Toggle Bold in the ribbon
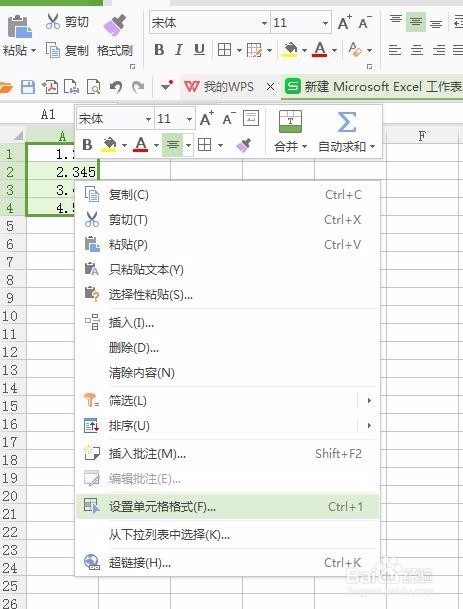Screen dimensions: 463x609 click(159, 50)
